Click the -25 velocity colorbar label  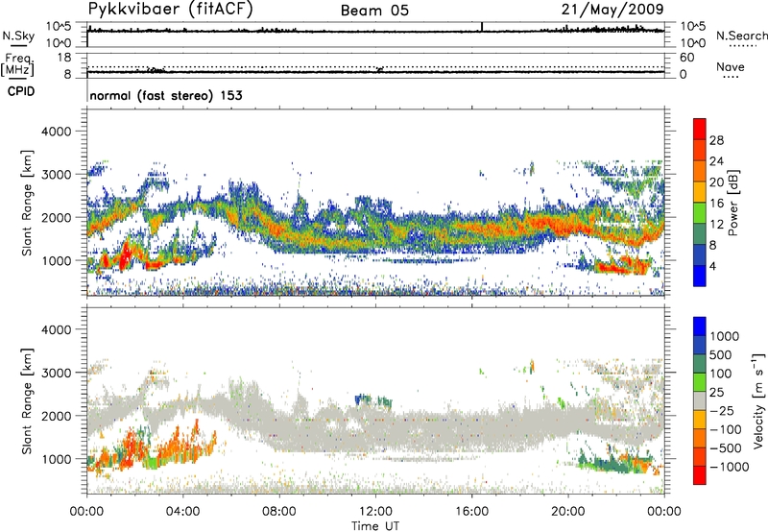(722, 411)
